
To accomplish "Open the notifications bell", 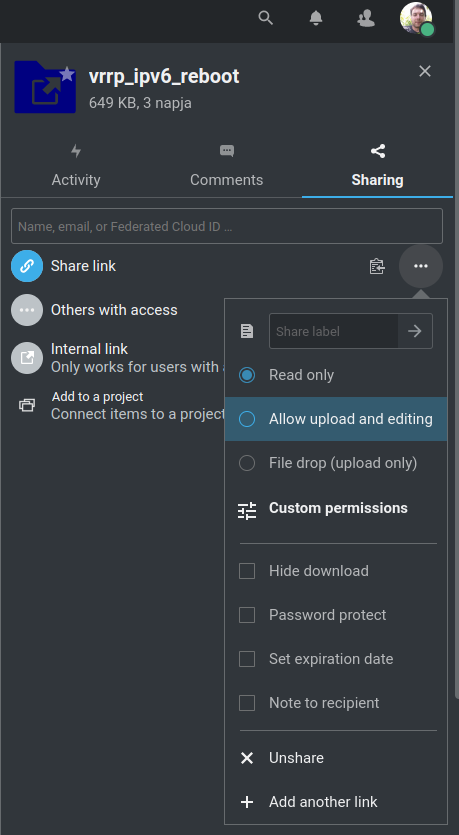I will 316,18.
